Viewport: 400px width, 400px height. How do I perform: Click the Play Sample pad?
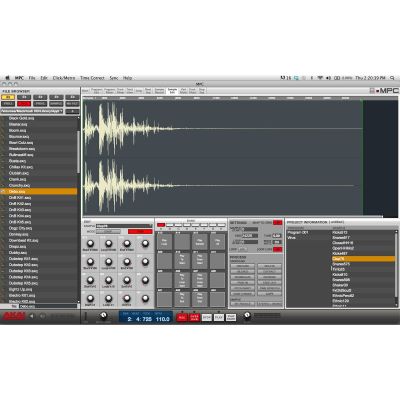(200, 242)
